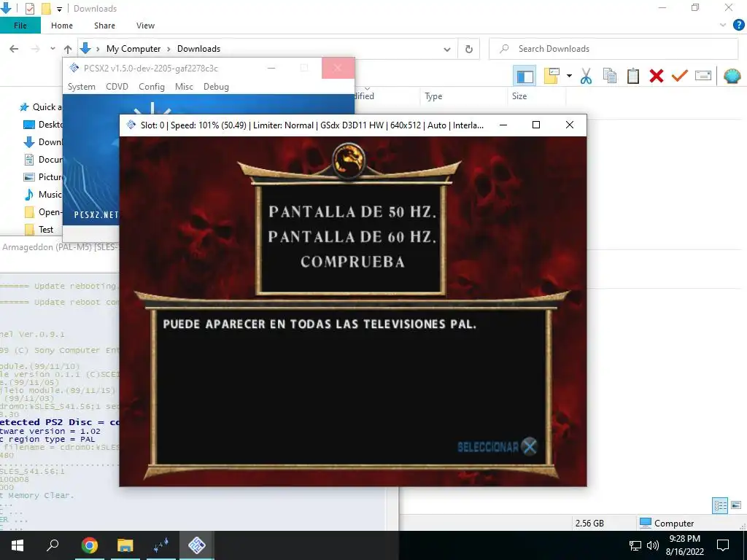Click Downloads in the address bar path

tap(198, 49)
